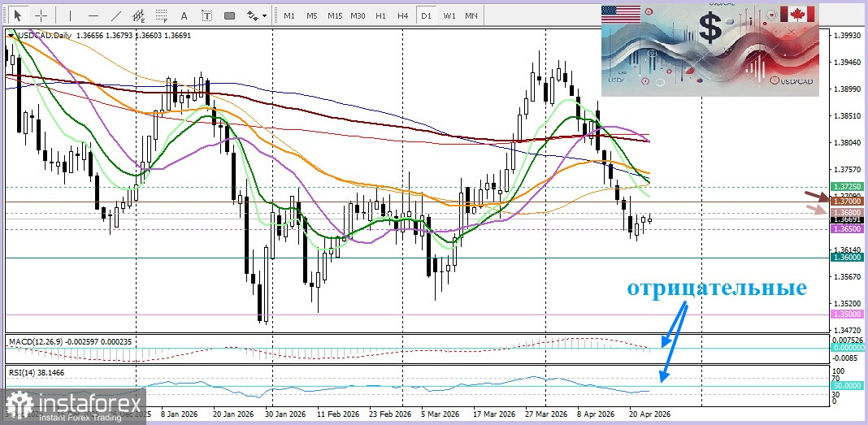
Task: Click the 8 Apr 2026 date label
Action: (595, 414)
